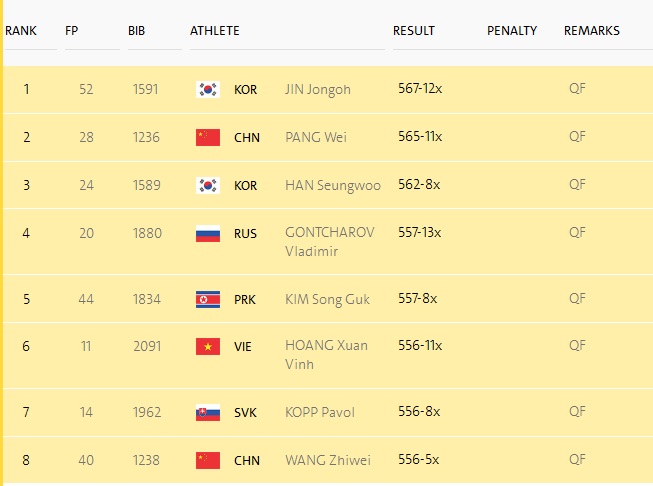Click the Russia flag in GONTCHAROV row
The height and width of the screenshot is (486, 653).
[208, 234]
